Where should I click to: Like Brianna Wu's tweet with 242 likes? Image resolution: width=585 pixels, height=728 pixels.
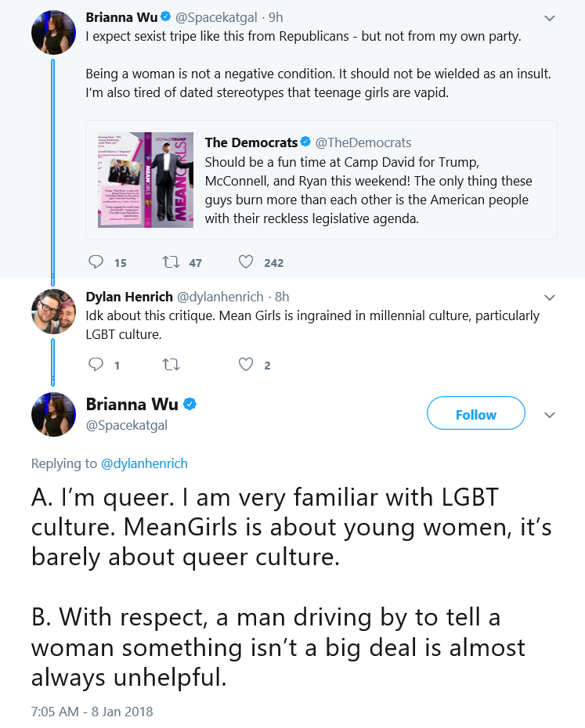tap(246, 262)
